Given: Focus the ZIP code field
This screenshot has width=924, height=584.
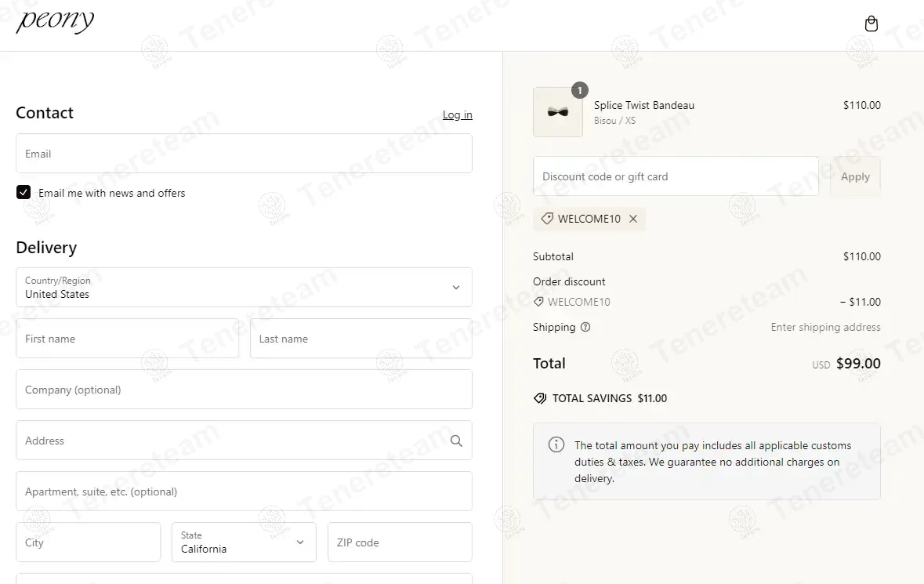Looking at the screenshot, I should (x=400, y=542).
